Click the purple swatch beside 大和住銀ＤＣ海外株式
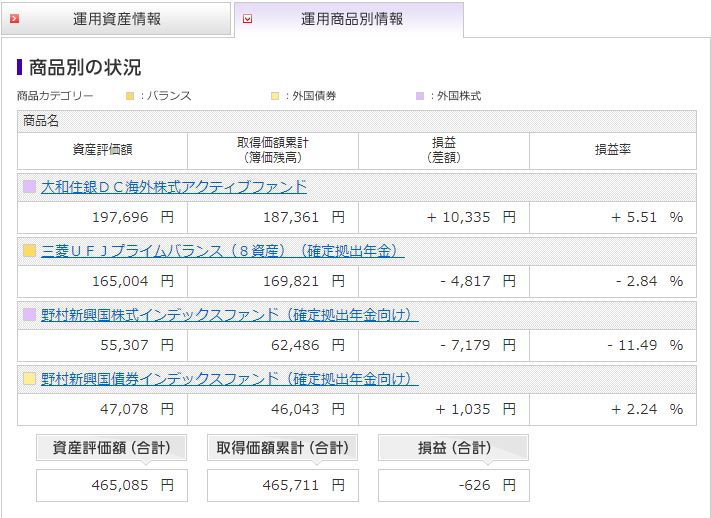This screenshot has width=711, height=518. (29, 186)
